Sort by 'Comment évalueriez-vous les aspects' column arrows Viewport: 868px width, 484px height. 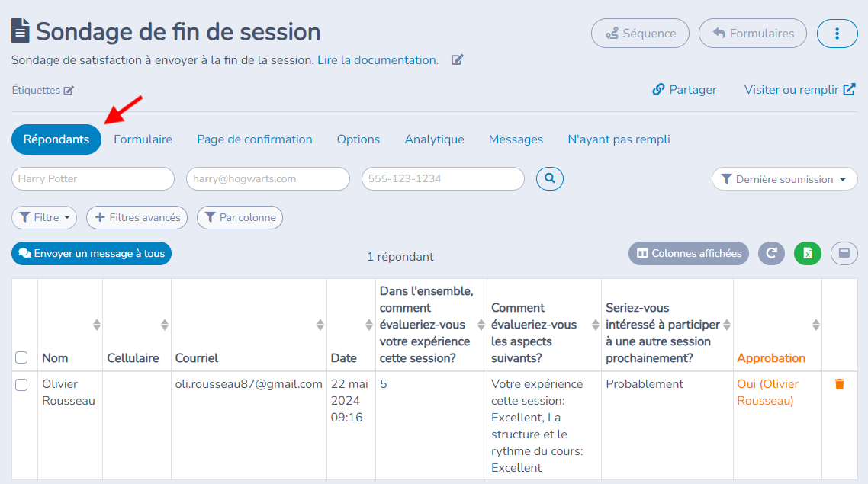596,325
